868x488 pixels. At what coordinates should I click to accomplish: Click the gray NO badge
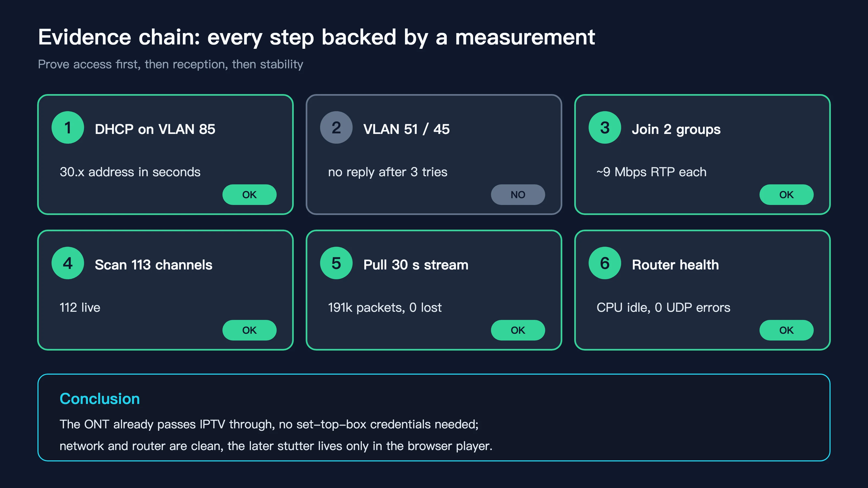point(518,195)
